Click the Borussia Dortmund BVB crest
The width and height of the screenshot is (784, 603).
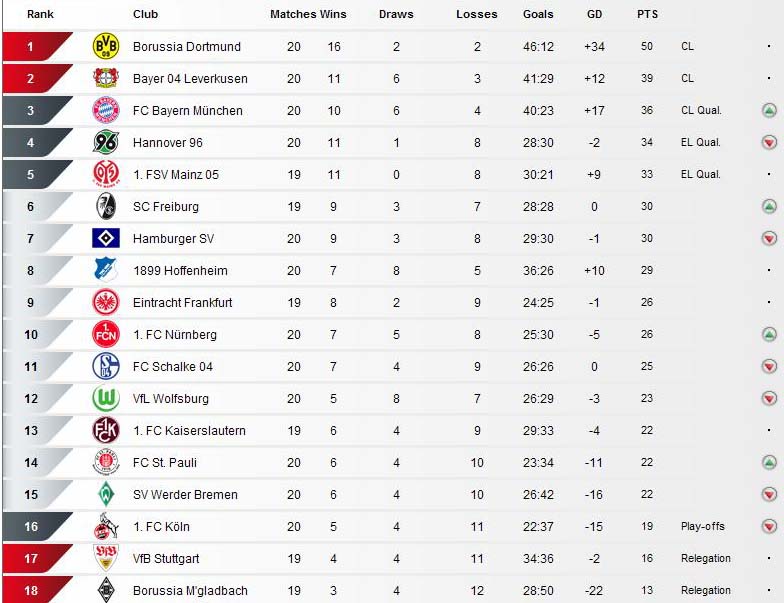106,46
